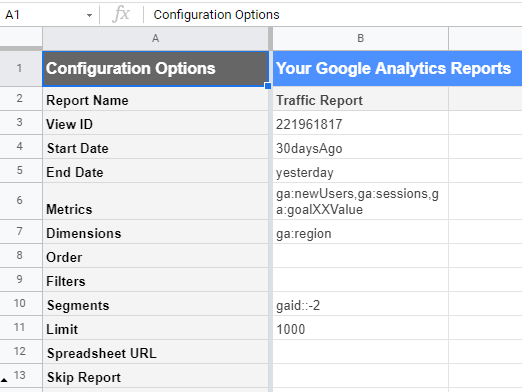This screenshot has height=392, width=522.
Task: Select cell with value 1000
Action: coord(360,328)
